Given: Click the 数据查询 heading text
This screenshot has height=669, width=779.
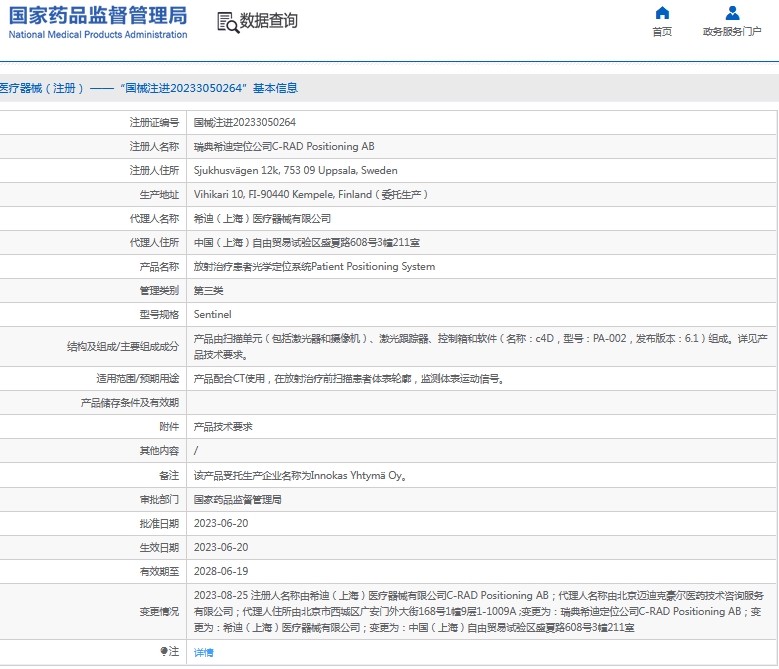Looking at the screenshot, I should point(269,21).
